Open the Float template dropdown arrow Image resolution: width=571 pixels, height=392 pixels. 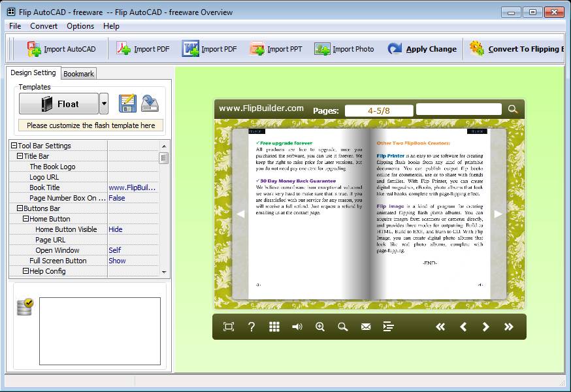tap(104, 104)
